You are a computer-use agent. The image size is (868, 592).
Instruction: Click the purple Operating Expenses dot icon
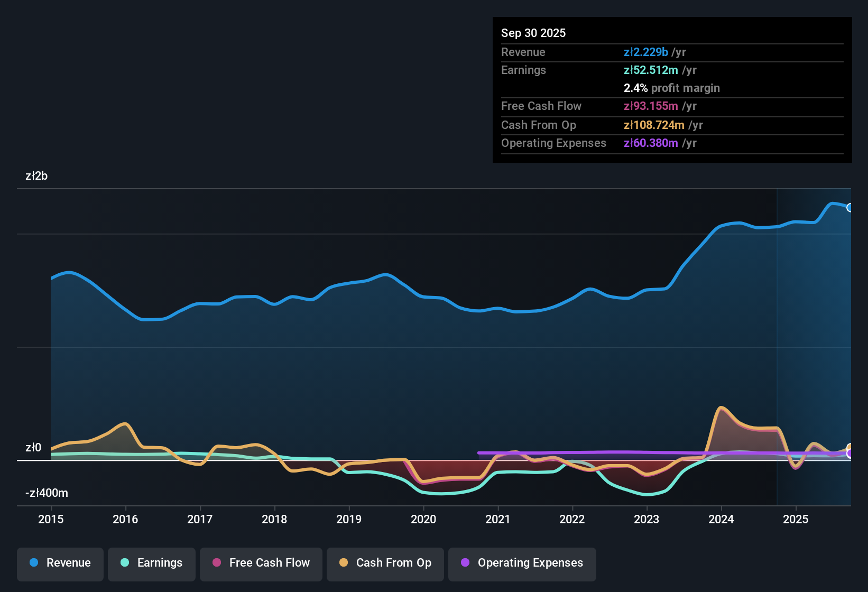(465, 563)
